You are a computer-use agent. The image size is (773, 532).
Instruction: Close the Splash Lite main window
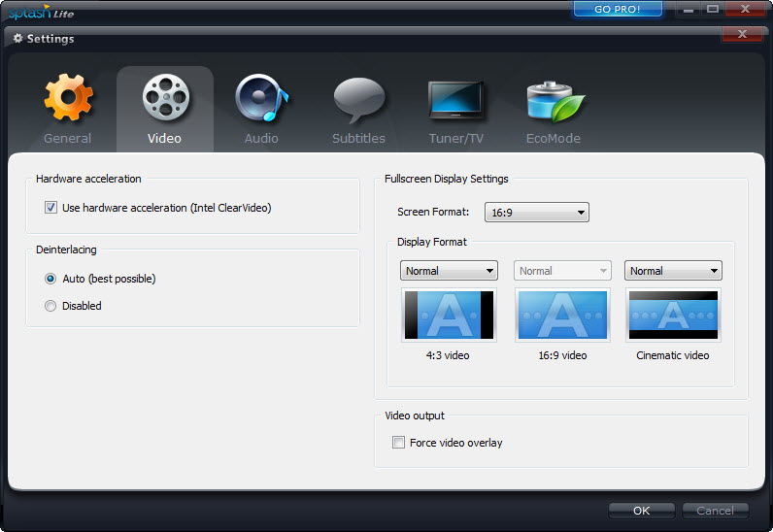coord(745,9)
